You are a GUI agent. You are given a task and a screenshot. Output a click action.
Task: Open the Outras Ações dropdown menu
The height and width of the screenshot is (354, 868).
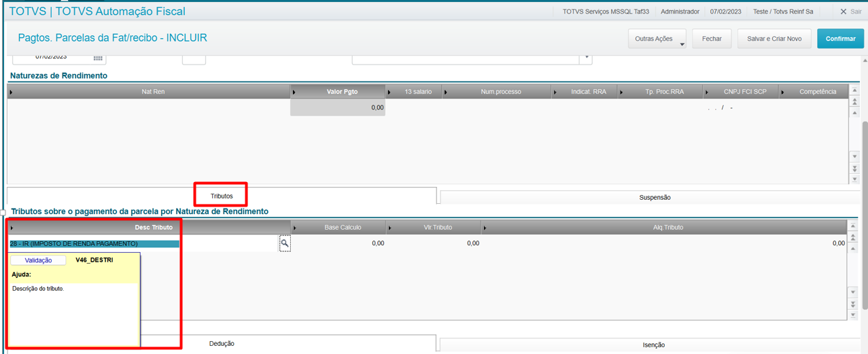tap(657, 39)
